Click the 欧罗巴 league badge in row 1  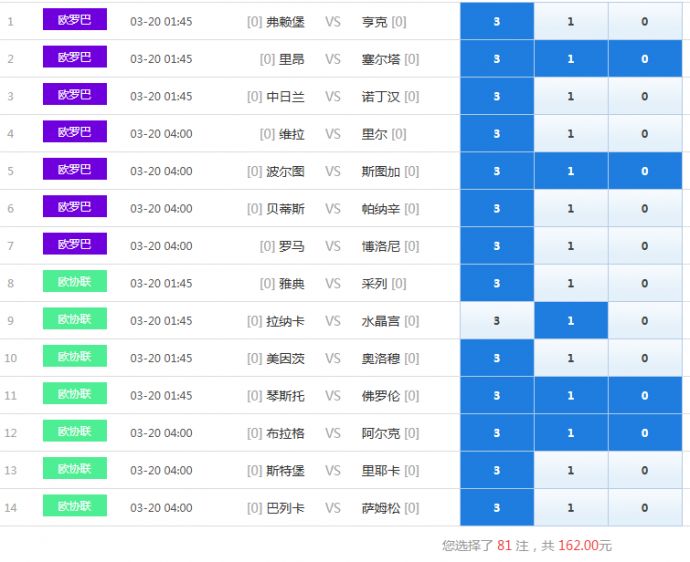(x=74, y=20)
